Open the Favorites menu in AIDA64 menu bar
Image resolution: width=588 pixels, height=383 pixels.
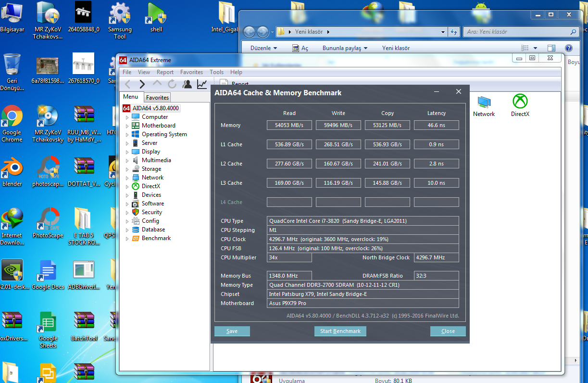191,72
